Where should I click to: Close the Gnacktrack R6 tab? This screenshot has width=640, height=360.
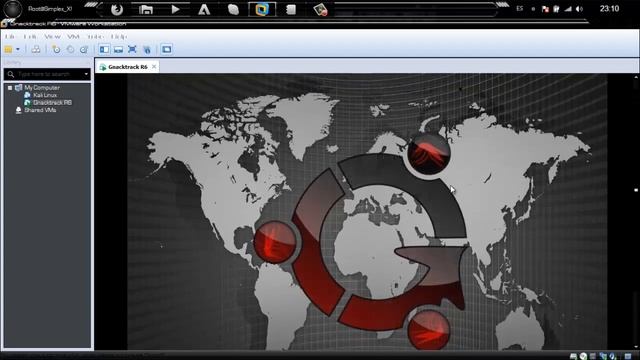[x=154, y=67]
